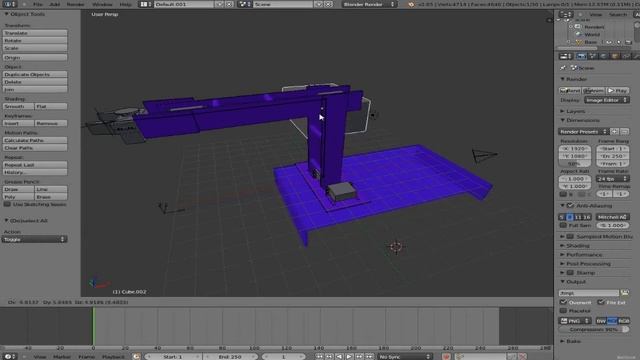Click the jump to next keyframe icon
Image resolution: width=640 pixels, height=360 pixels.
point(359,356)
